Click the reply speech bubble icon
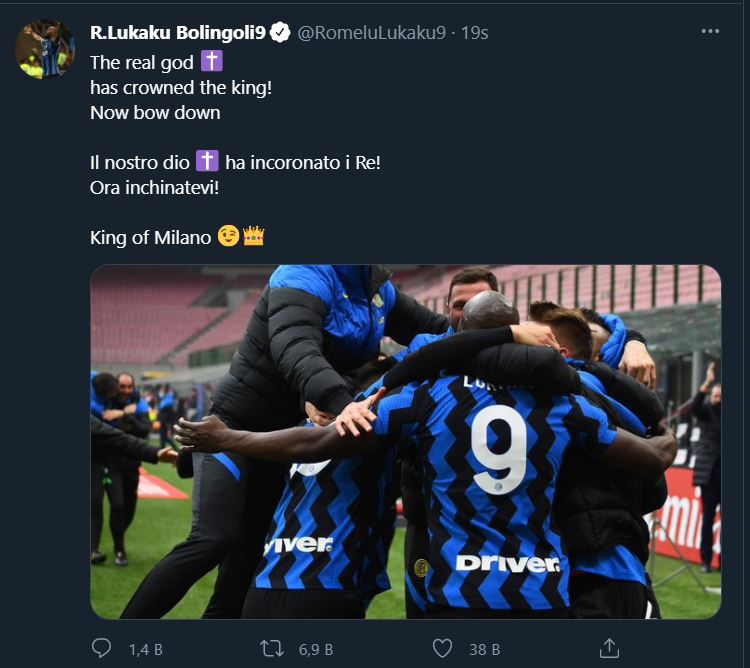 [101, 649]
